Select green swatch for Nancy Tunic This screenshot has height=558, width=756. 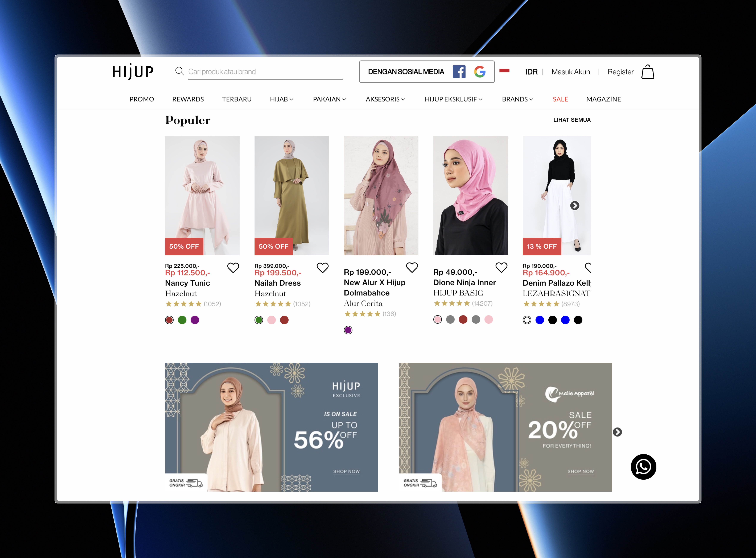(x=182, y=320)
